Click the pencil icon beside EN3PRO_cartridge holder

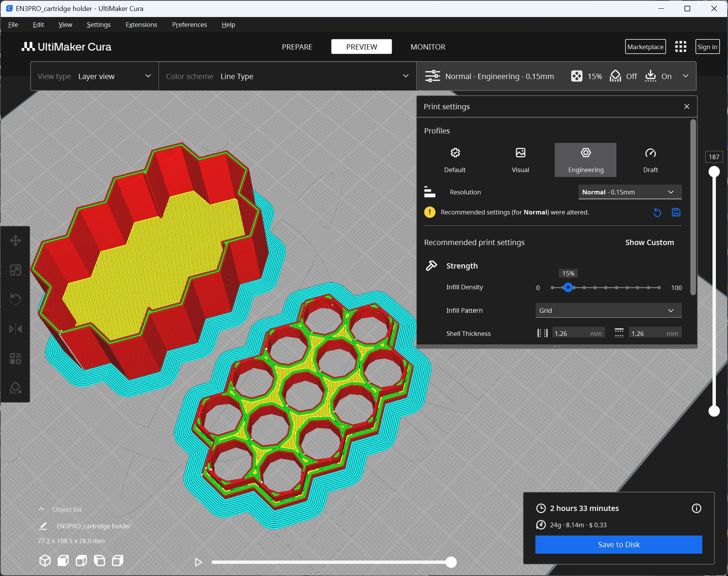pos(43,526)
